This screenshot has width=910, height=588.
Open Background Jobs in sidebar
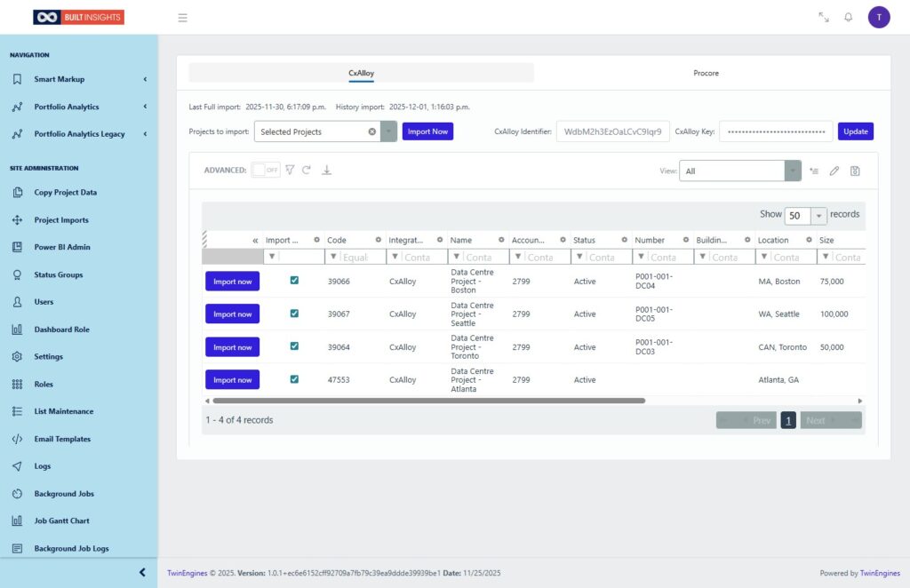coord(64,494)
